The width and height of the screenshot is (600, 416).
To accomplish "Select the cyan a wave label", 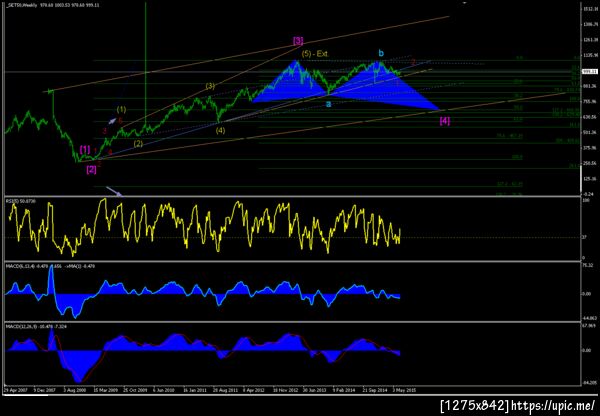I will click(x=328, y=103).
